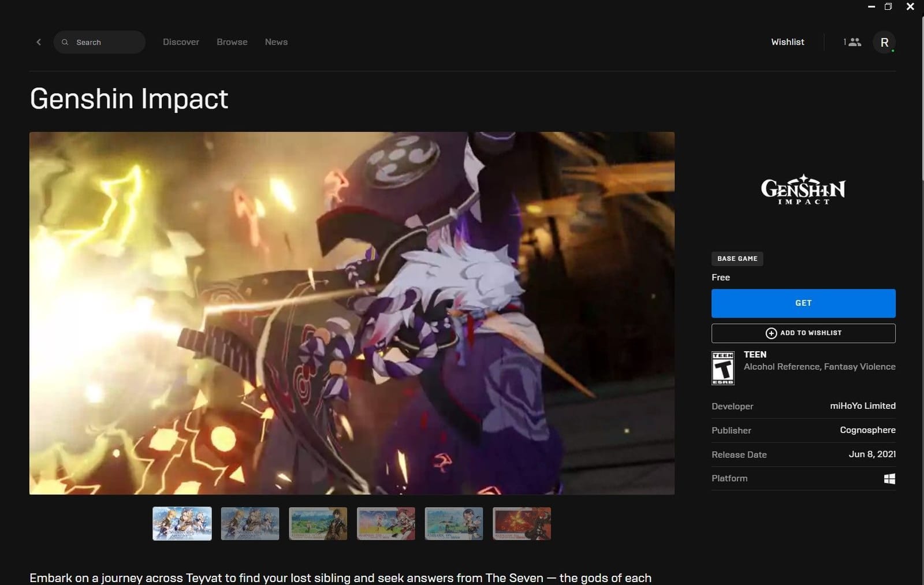This screenshot has width=924, height=585.
Task: Switch to the Discover tab
Action: 181,42
